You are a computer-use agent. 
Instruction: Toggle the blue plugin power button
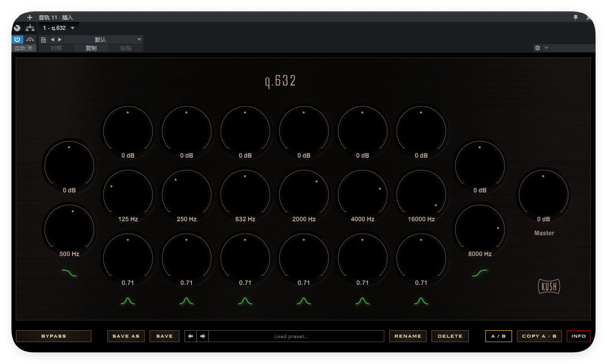(17, 40)
